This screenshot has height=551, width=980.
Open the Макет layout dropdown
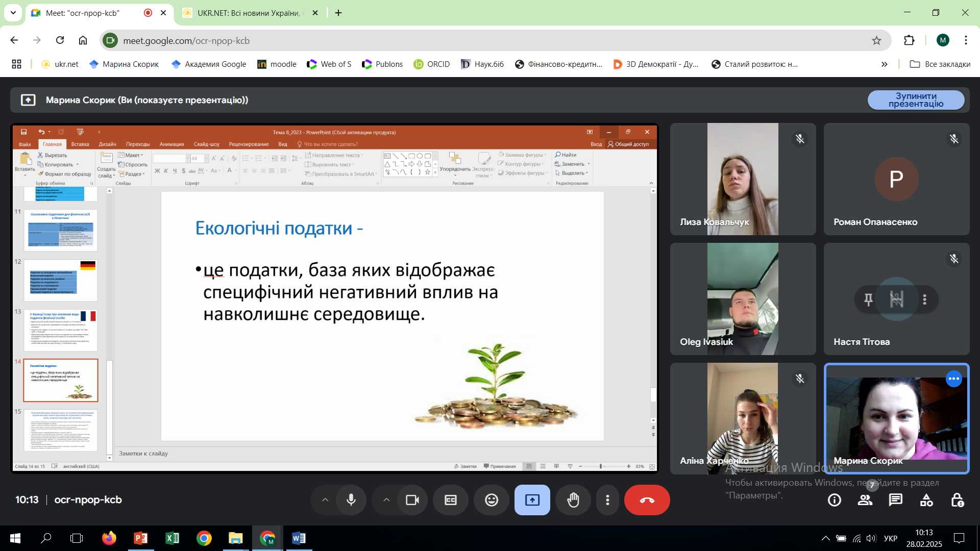(x=131, y=155)
